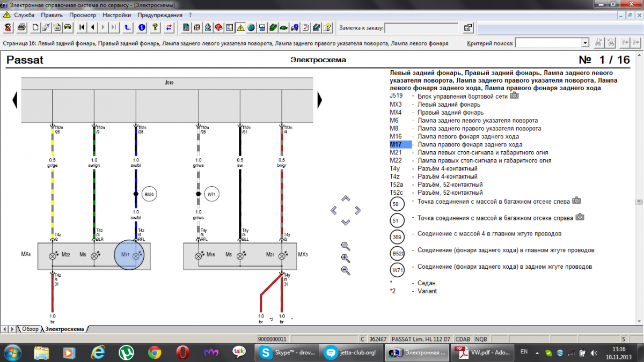
Task: Switch to the Обзор tab
Action: pyautogui.click(x=30, y=329)
